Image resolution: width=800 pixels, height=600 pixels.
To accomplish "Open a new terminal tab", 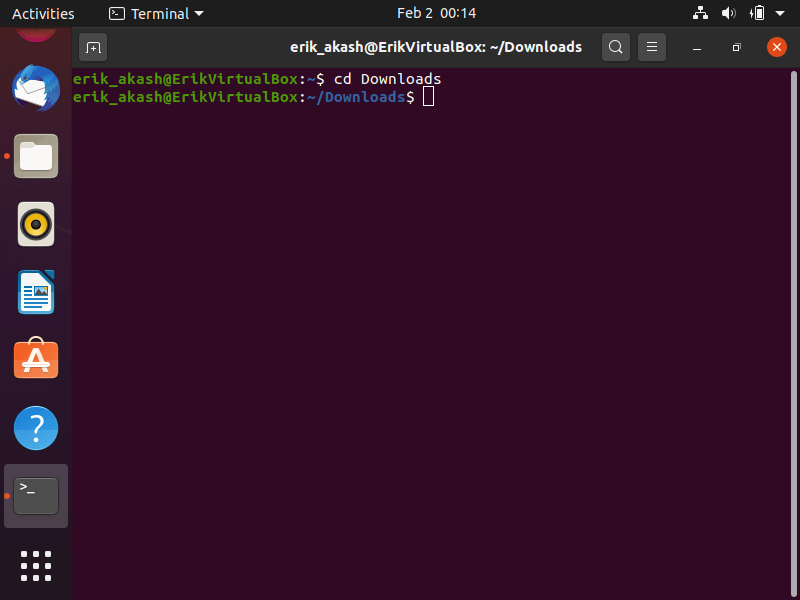I will point(93,47).
